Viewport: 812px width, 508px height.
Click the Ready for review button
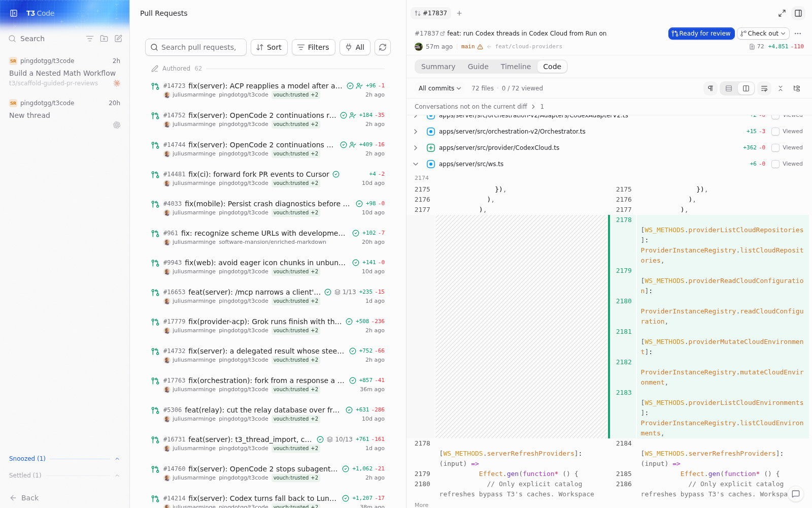701,34
